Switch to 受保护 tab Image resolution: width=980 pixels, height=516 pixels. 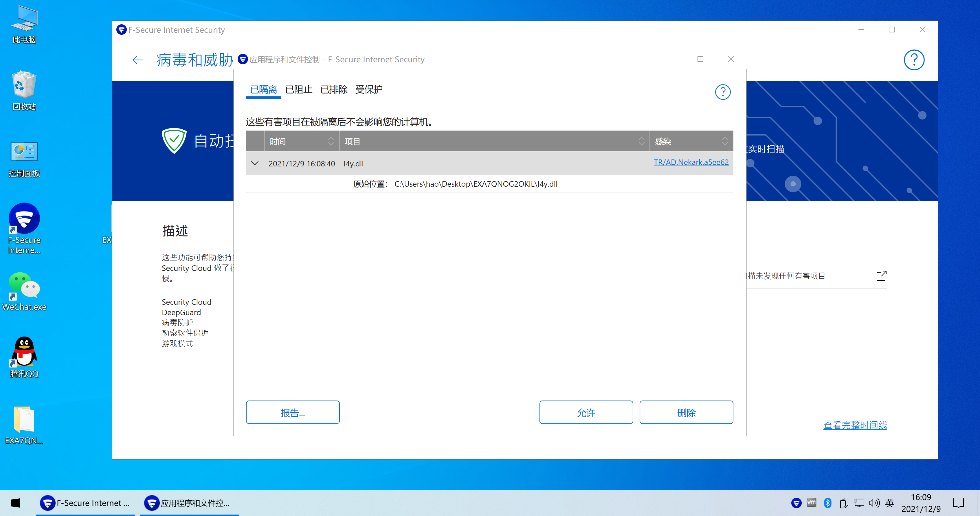[x=369, y=90]
